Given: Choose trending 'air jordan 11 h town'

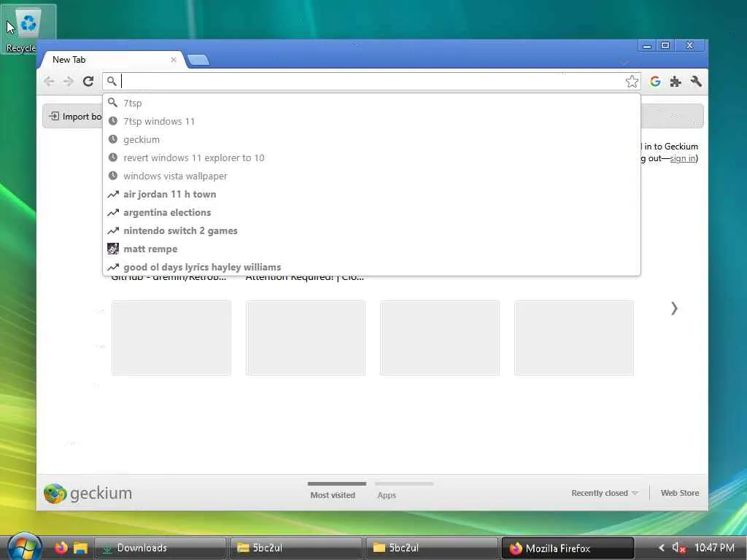Looking at the screenshot, I should (371, 194).
